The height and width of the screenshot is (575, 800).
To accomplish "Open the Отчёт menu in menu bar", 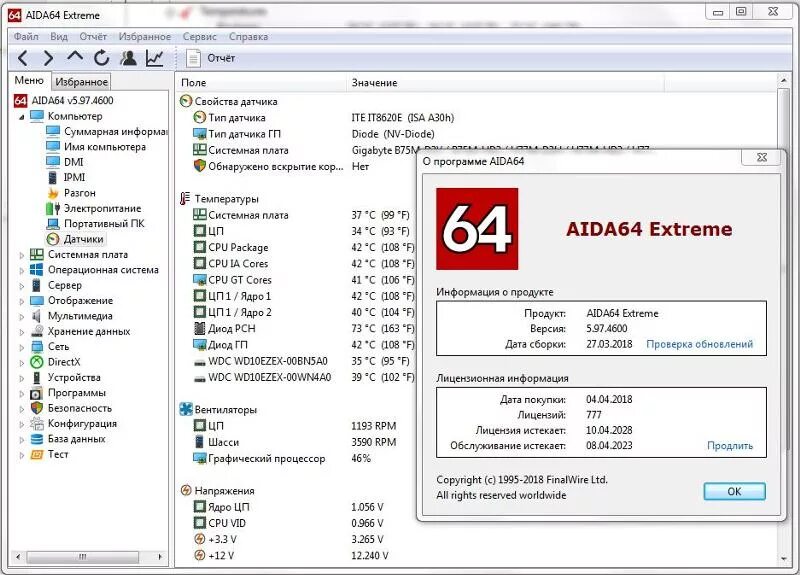I will point(93,37).
